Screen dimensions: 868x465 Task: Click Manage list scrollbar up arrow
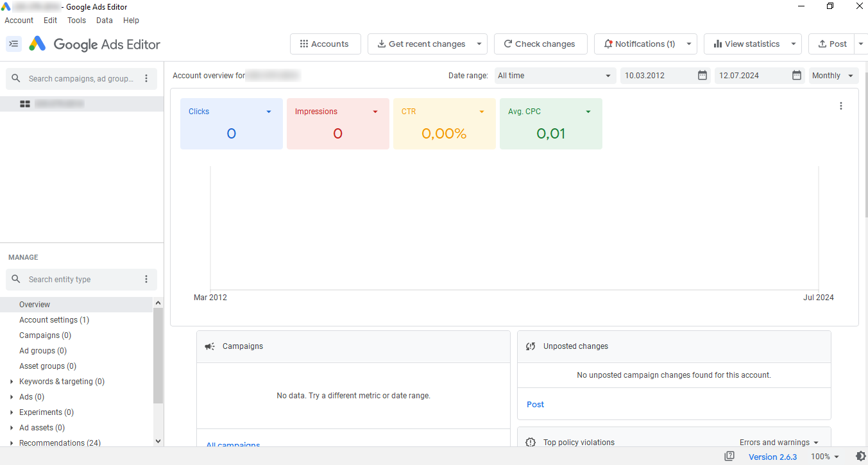pos(158,303)
